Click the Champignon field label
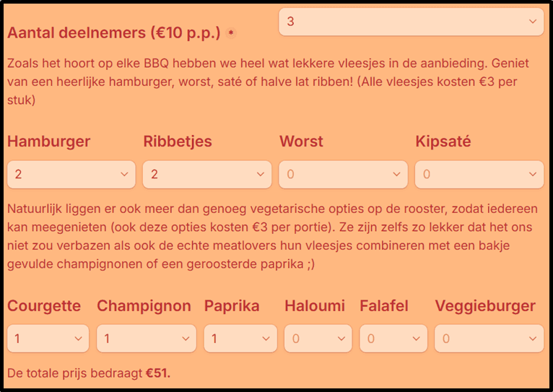The width and height of the screenshot is (553, 392). coord(144,306)
